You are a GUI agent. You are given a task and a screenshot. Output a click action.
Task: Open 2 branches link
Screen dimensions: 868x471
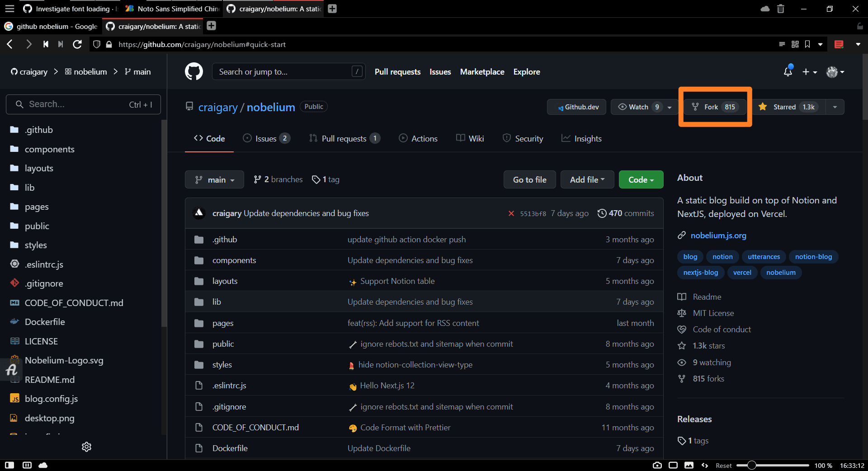pos(278,179)
